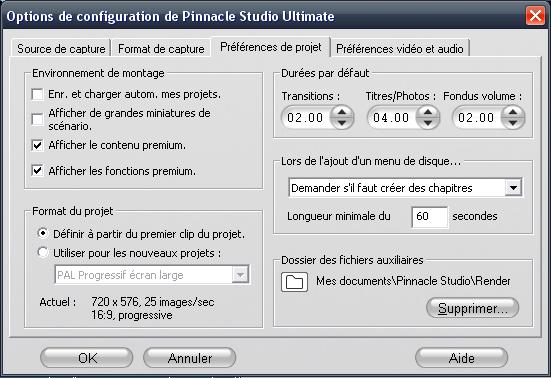This screenshot has width=551, height=378.
Task: Increase Titres/Photos duration with up arrow
Action: coord(428,112)
